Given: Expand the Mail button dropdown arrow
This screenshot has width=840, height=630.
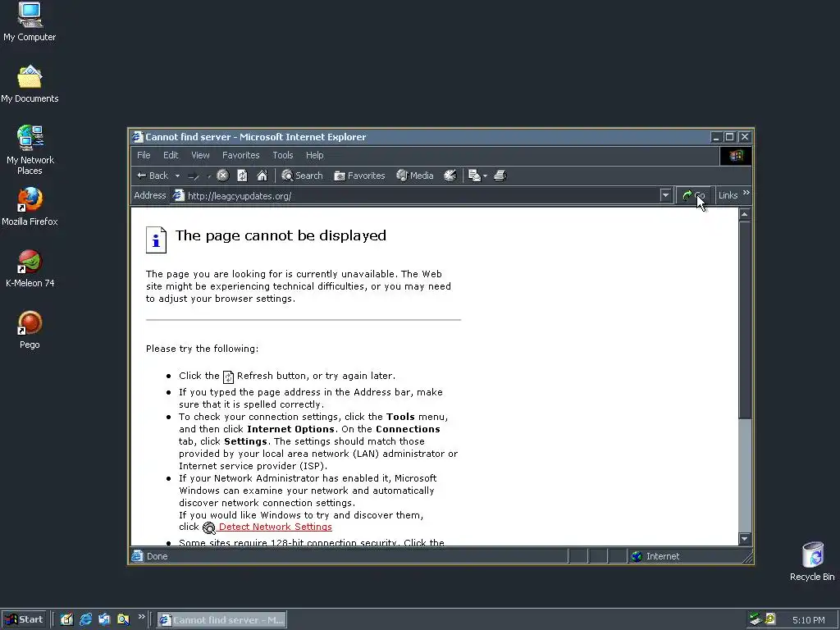Looking at the screenshot, I should coord(485,176).
